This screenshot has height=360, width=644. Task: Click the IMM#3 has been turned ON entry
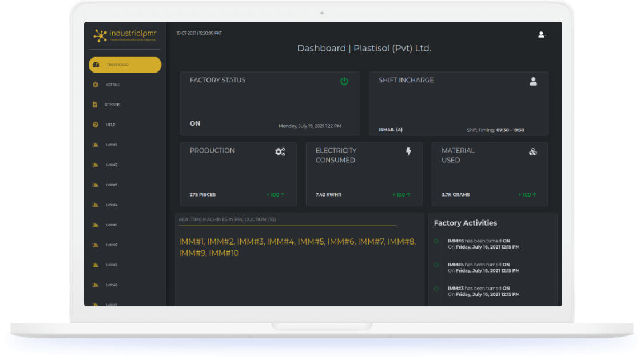(x=483, y=291)
